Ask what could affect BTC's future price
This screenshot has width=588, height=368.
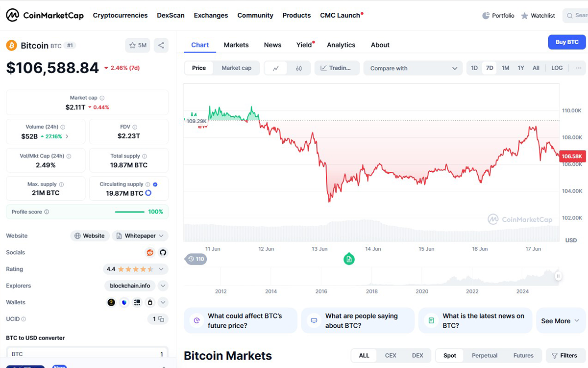coord(240,321)
